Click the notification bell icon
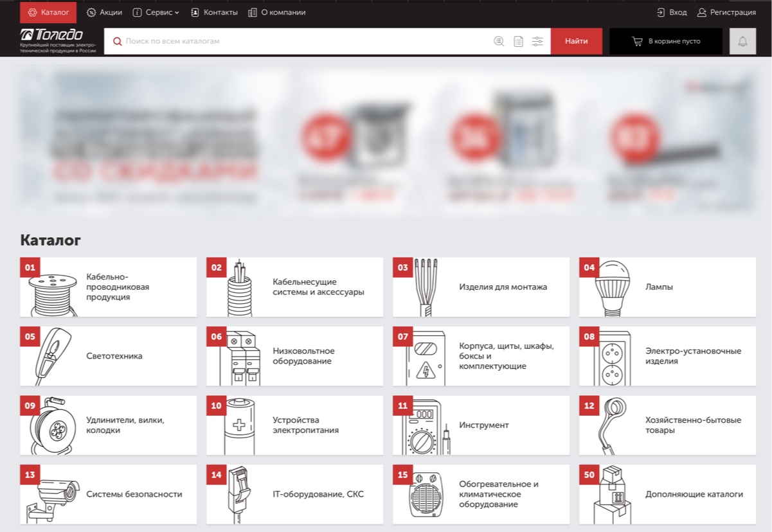772x532 pixels. [742, 42]
